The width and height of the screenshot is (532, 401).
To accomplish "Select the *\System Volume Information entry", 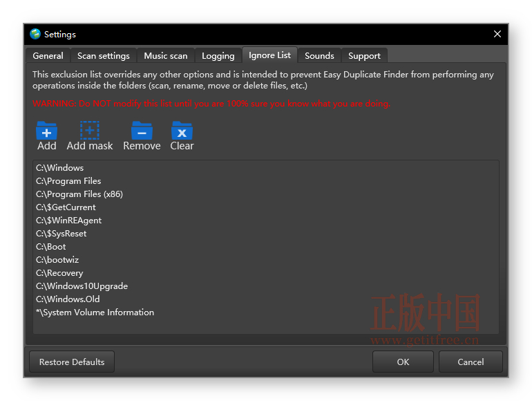I will click(x=266, y=313).
